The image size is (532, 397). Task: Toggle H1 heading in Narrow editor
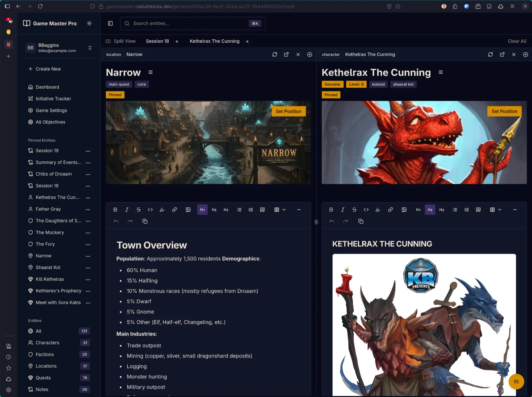202,210
